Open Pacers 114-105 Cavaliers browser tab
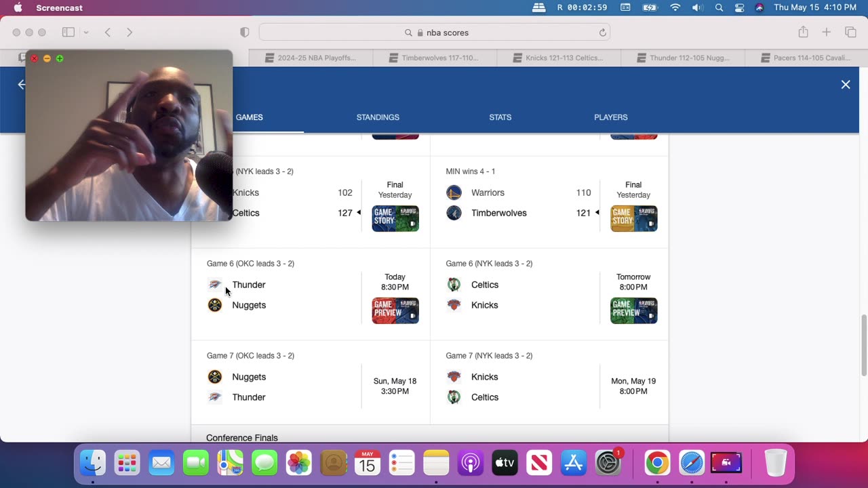868x488 pixels. (x=806, y=58)
